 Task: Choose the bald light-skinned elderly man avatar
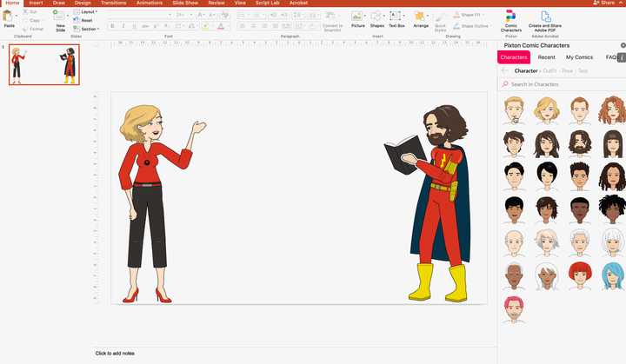coord(514,242)
